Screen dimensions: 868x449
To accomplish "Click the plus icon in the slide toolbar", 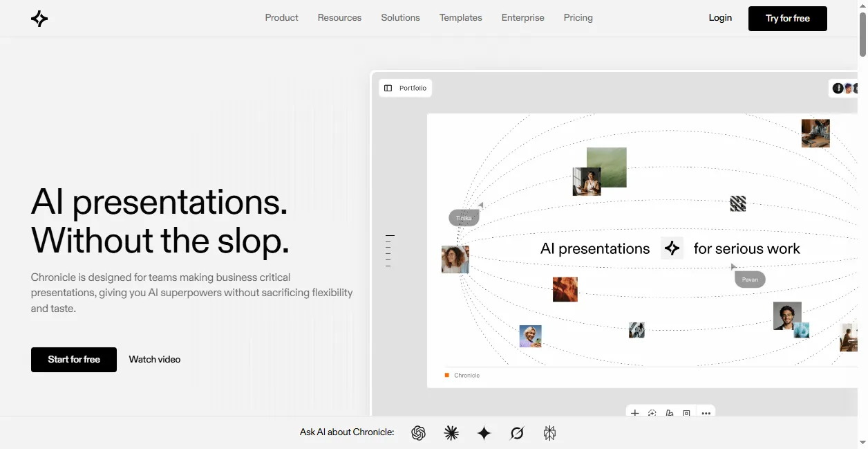I will [635, 414].
